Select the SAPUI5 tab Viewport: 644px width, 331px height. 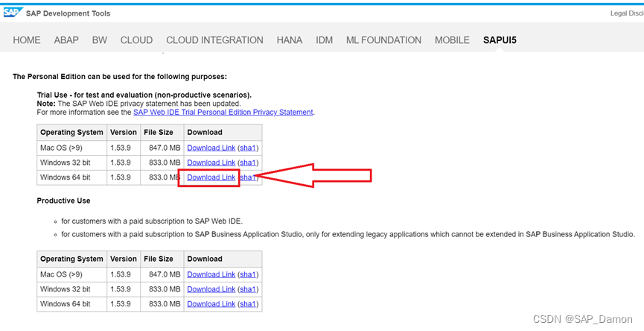[500, 40]
